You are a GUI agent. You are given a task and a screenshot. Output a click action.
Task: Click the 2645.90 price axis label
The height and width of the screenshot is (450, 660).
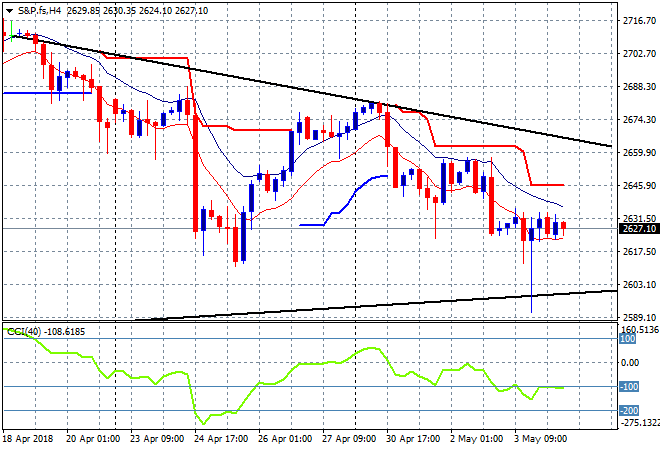[x=639, y=186]
